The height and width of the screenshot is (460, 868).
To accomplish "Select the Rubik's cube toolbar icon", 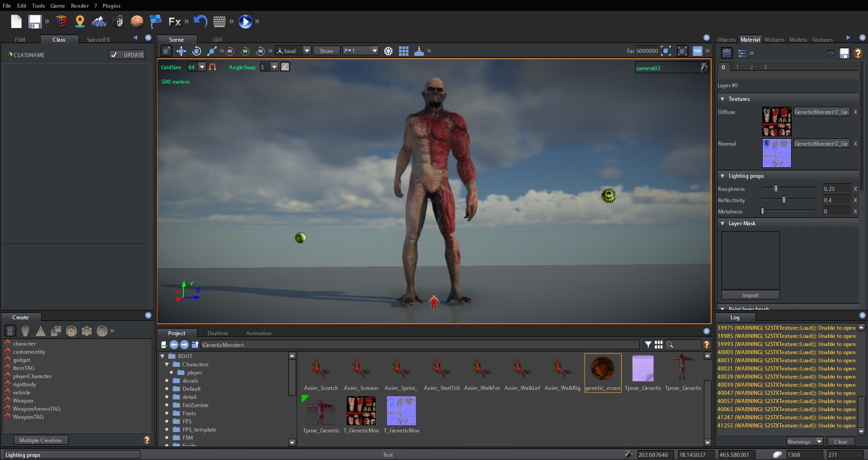I will click(61, 21).
